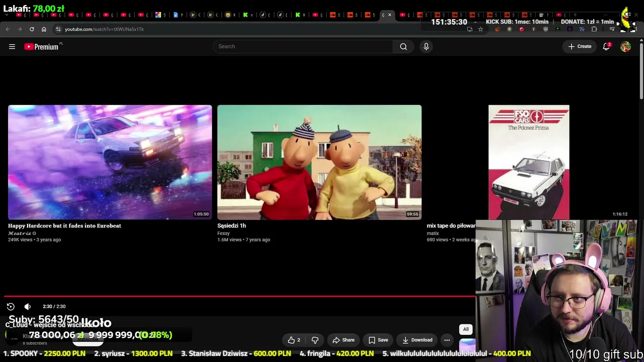The width and height of the screenshot is (644, 362).
Task: Go back in browser history
Action: [8, 29]
